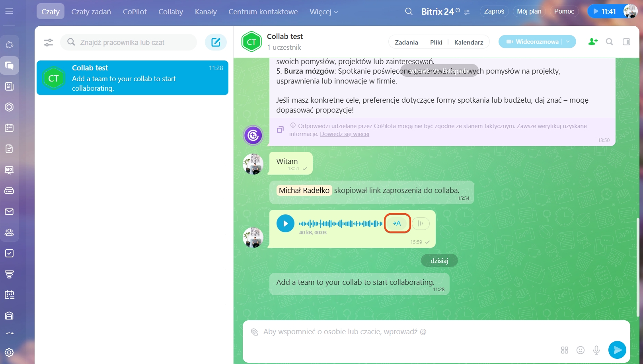
Task: Toggle the chat side panel icon
Action: coord(627,42)
